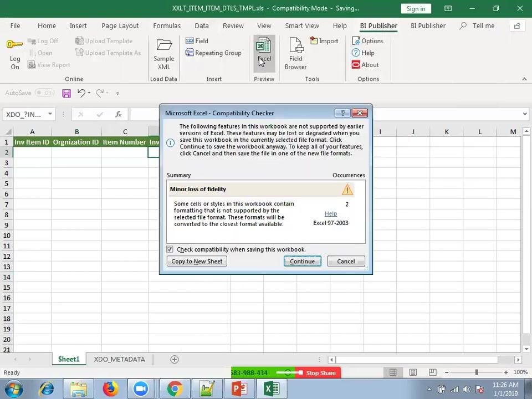Image resolution: width=532 pixels, height=399 pixels.
Task: Click Copy to New Sheet button
Action: [x=197, y=261]
